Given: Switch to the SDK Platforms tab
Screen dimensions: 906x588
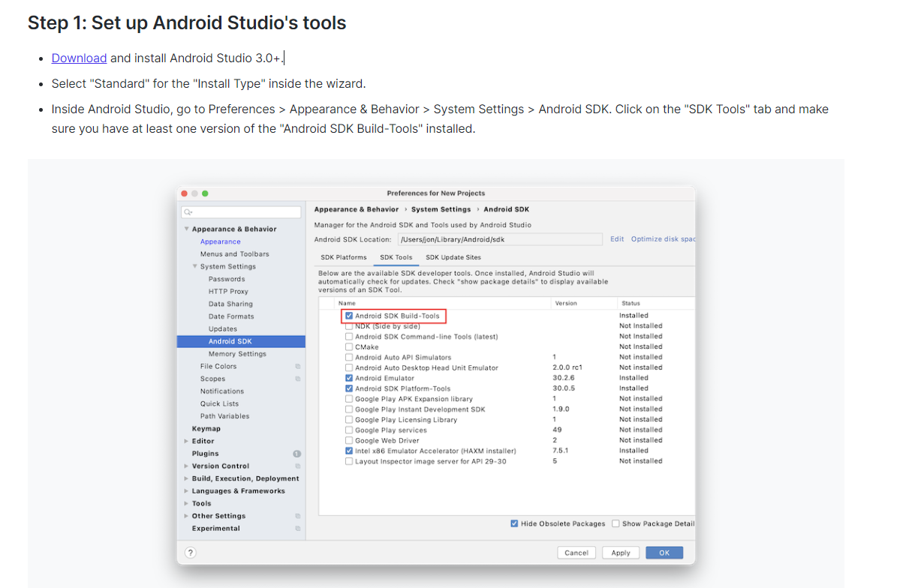Looking at the screenshot, I should (344, 257).
